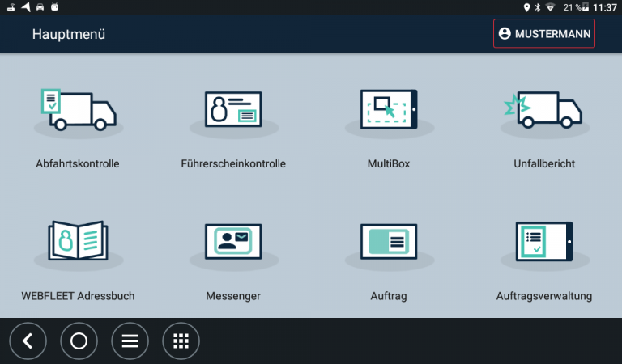Tap the 'Auftrag' label
The image size is (622, 364).
click(389, 296)
